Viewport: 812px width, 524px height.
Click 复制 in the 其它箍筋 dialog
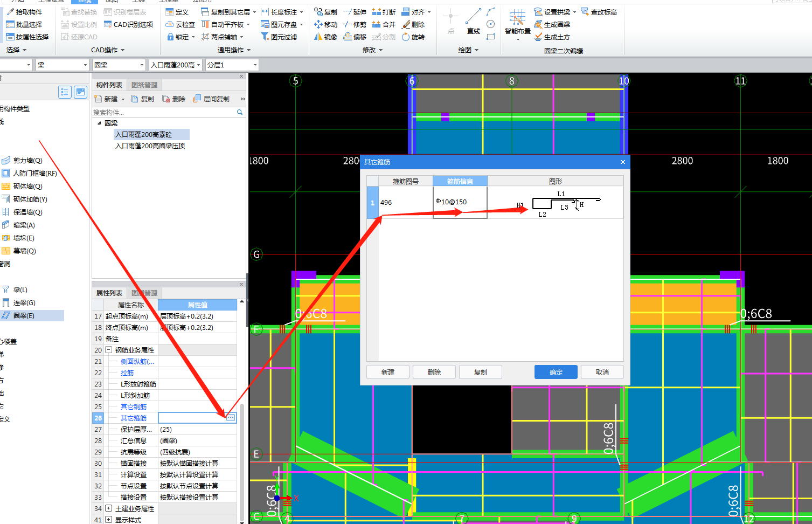[x=481, y=372]
